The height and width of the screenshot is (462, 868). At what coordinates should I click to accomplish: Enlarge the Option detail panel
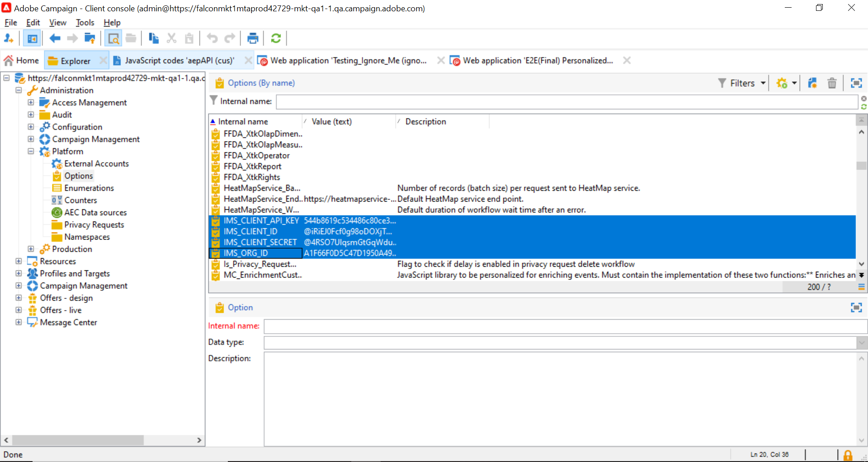click(856, 307)
